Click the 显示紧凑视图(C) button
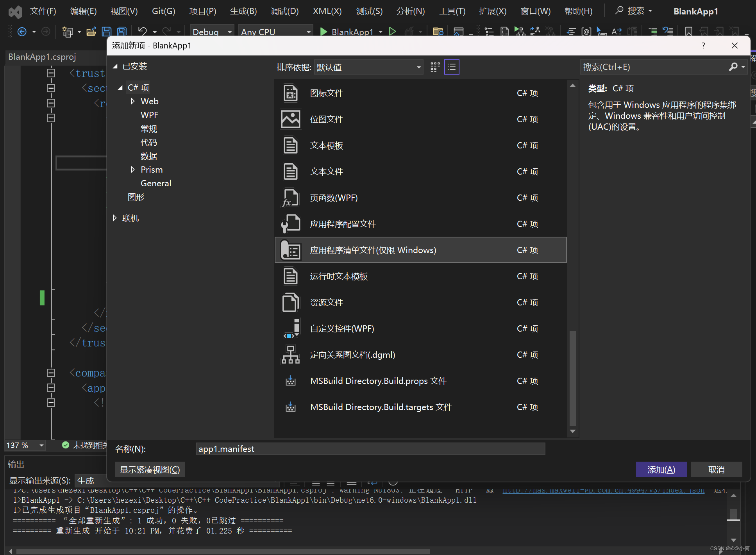 (x=150, y=469)
